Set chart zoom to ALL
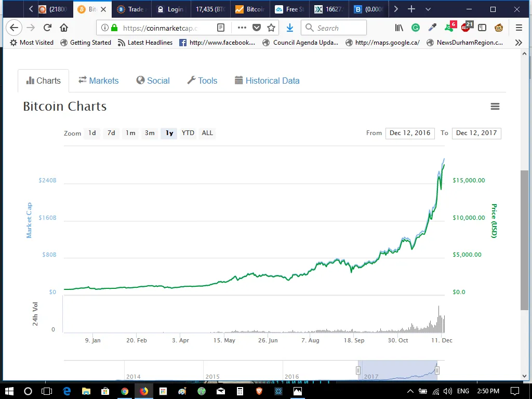This screenshot has width=532, height=399. (207, 133)
